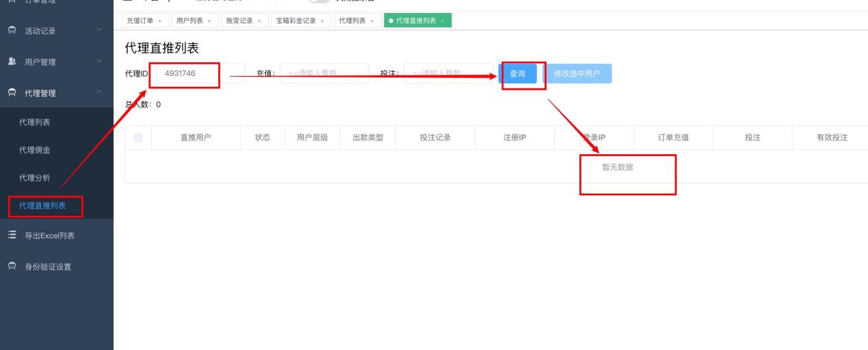Click the 状态 column header
Viewport: 868px width, 350px height.
pos(262,138)
